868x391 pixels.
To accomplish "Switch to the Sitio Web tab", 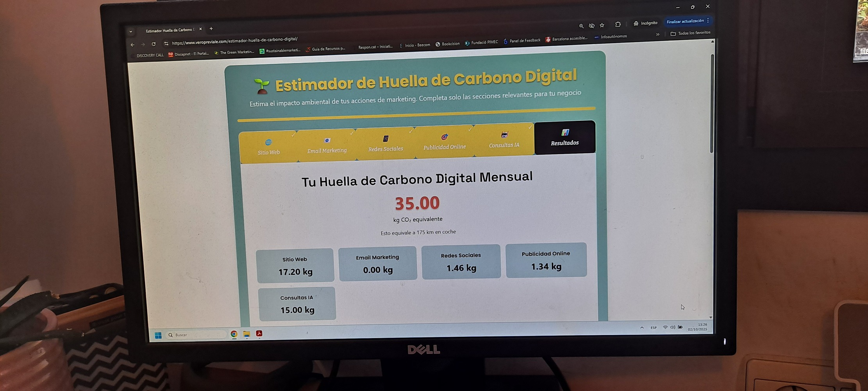I will pos(268,147).
